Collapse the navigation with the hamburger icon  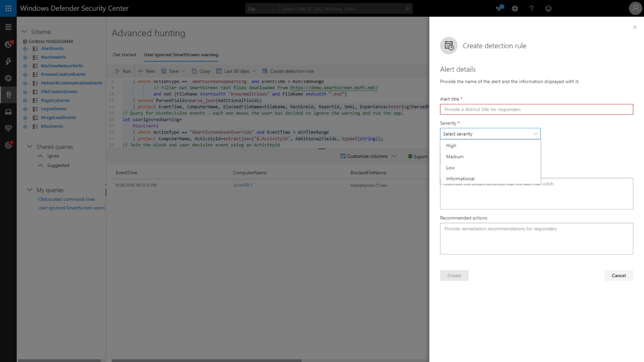[x=8, y=27]
